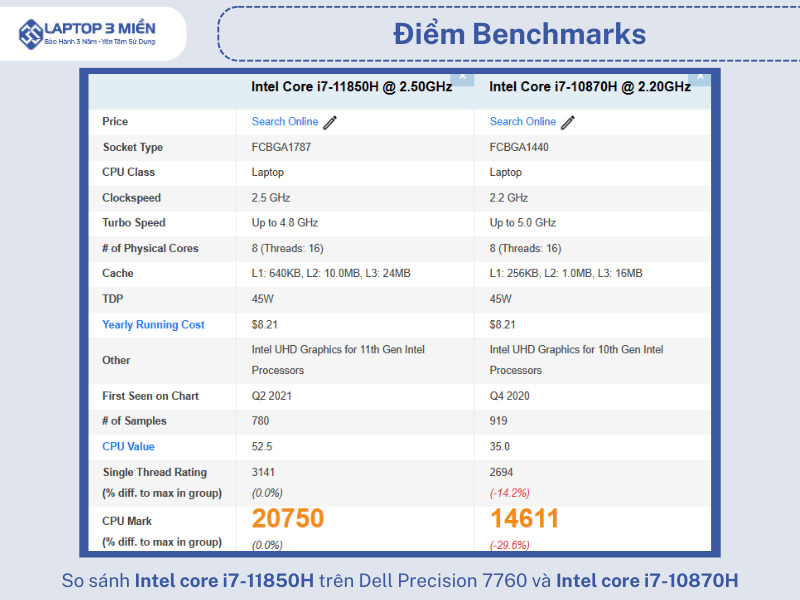Click the pencil edit icon for i7-11850H price
Image resolution: width=800 pixels, height=600 pixels.
coord(330,122)
